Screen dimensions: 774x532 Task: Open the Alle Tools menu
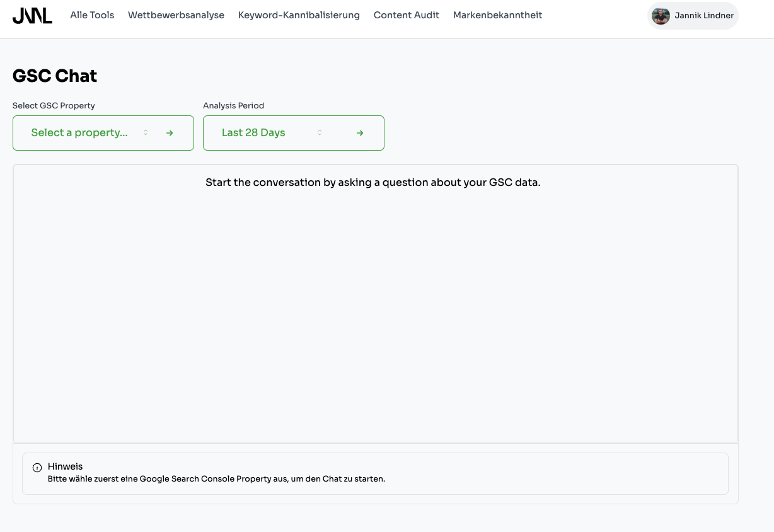pyautogui.click(x=92, y=15)
